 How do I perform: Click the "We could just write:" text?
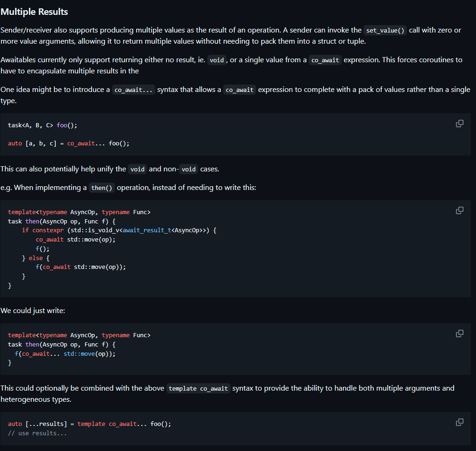(33, 310)
